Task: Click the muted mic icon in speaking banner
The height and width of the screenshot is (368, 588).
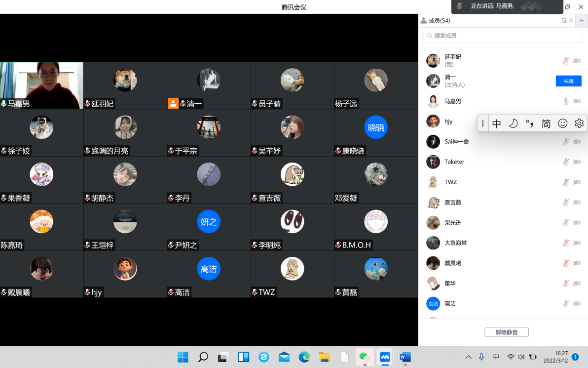Action: (x=459, y=6)
